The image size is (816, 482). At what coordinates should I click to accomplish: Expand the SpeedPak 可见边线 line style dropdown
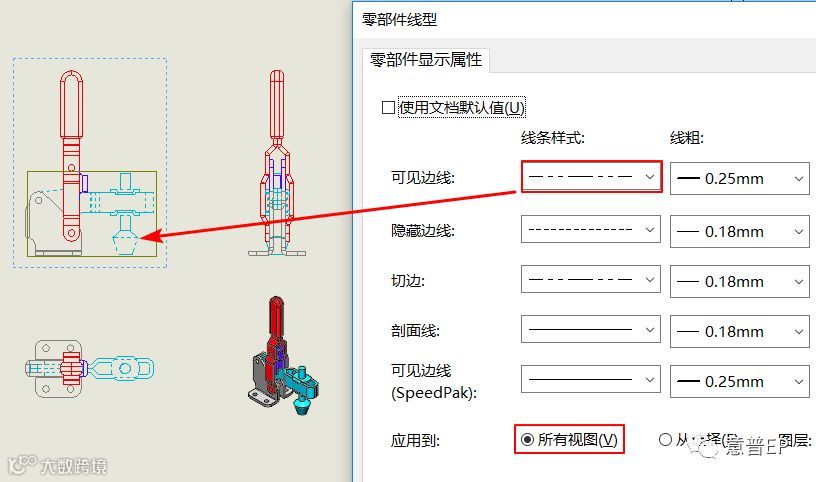coord(591,379)
